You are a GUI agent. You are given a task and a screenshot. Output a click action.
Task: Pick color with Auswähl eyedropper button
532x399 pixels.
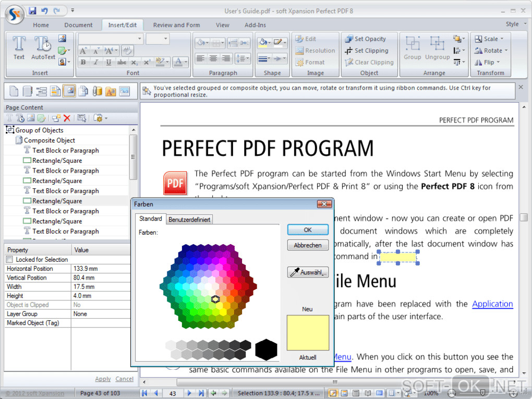(x=308, y=272)
